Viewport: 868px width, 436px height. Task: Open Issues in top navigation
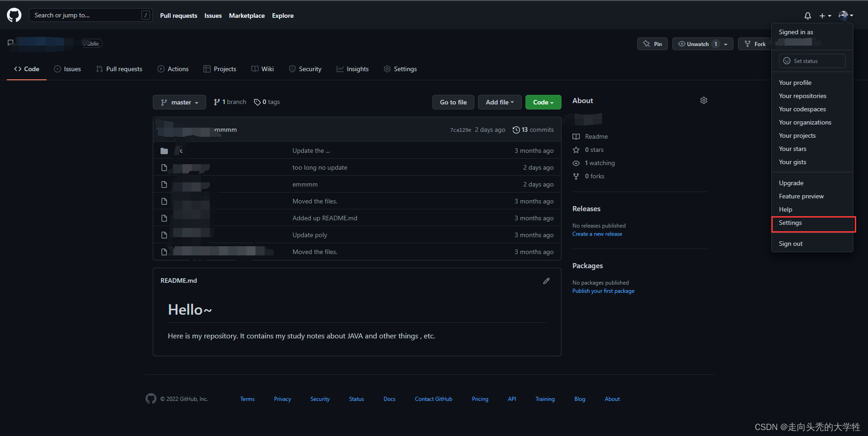pos(213,16)
